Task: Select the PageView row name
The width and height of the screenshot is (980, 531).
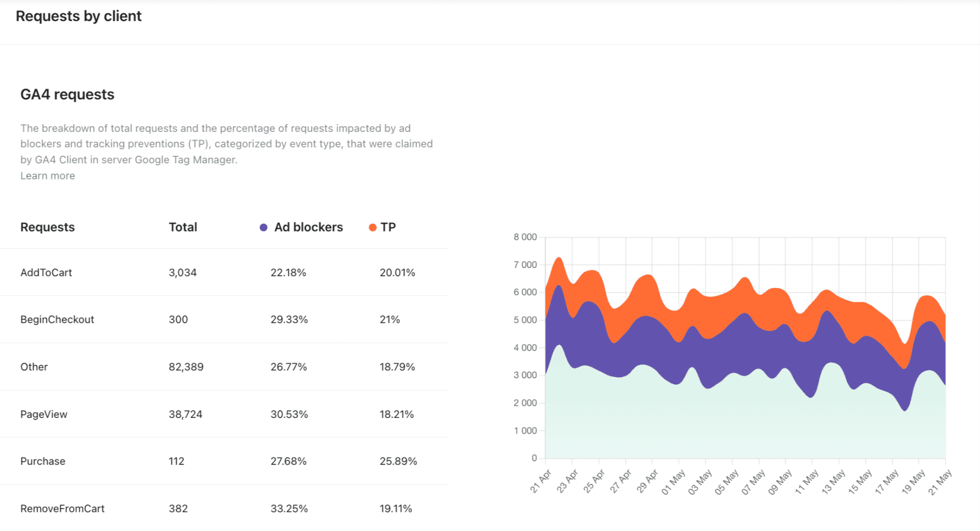Action: [x=44, y=414]
